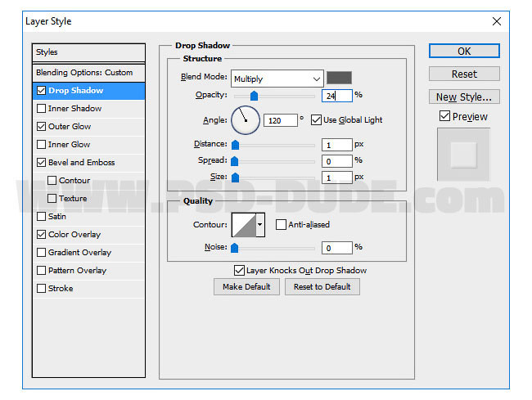Uncheck the Drop Shadow checkbox
This screenshot has width=532, height=400.
pos(41,91)
